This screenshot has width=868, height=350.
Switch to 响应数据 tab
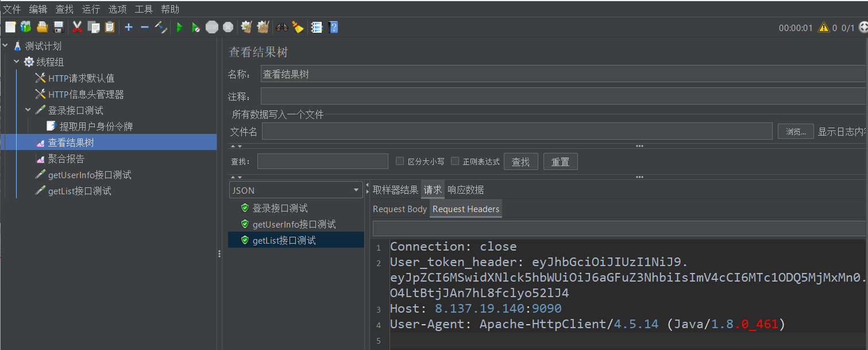tap(466, 190)
